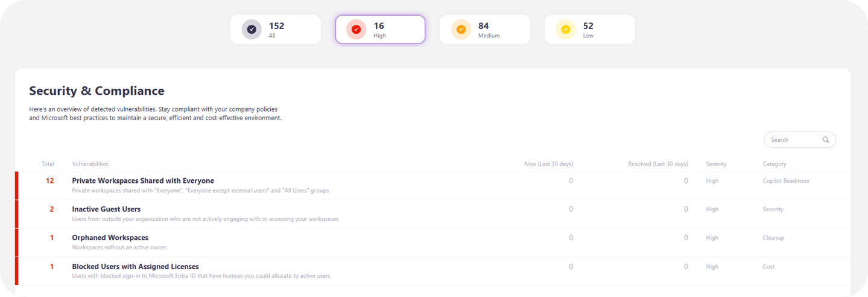The height and width of the screenshot is (297, 868).
Task: Sort by the Vulnerabilities column header
Action: (90, 164)
